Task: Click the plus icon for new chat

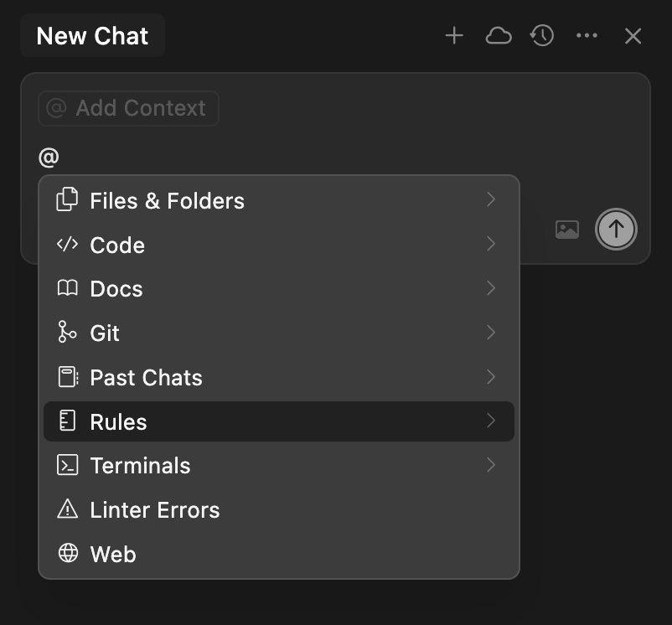Action: (454, 36)
